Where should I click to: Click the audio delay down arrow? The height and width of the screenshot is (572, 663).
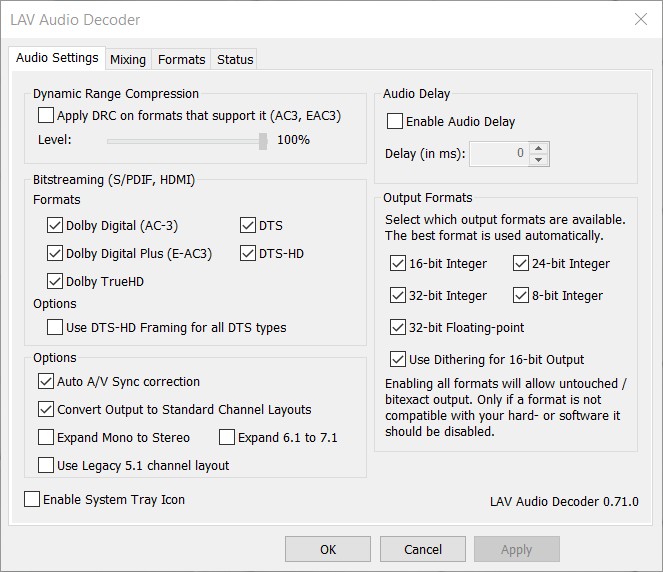(x=540, y=160)
